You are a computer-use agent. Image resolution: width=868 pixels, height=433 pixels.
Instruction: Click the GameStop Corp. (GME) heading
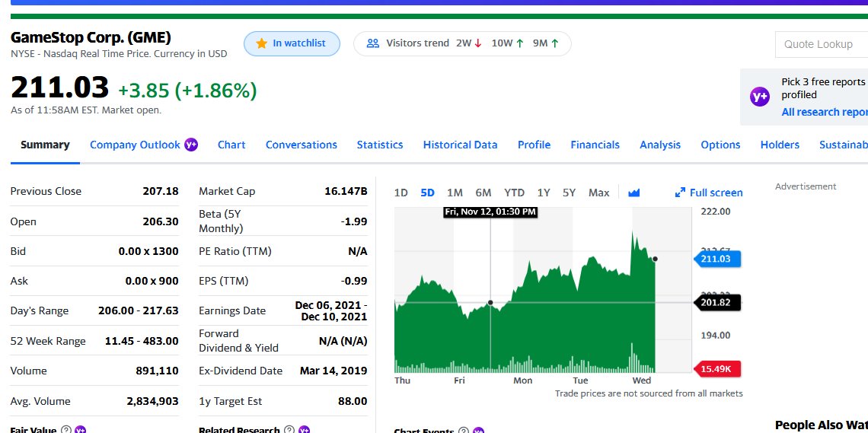91,37
